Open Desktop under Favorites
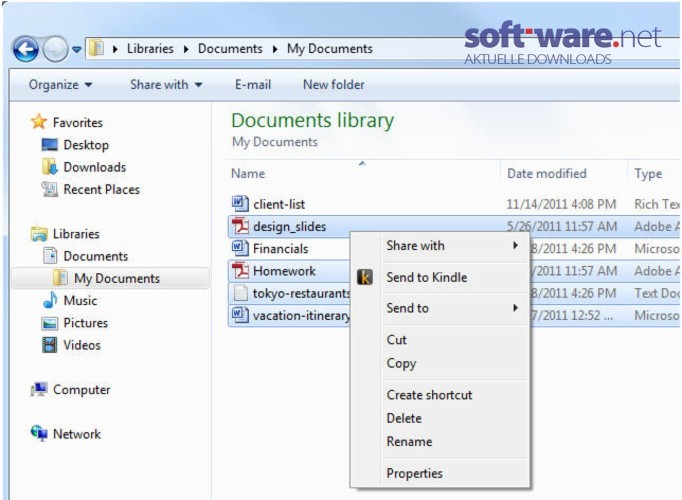This screenshot has width=682, height=500. pyautogui.click(x=86, y=145)
